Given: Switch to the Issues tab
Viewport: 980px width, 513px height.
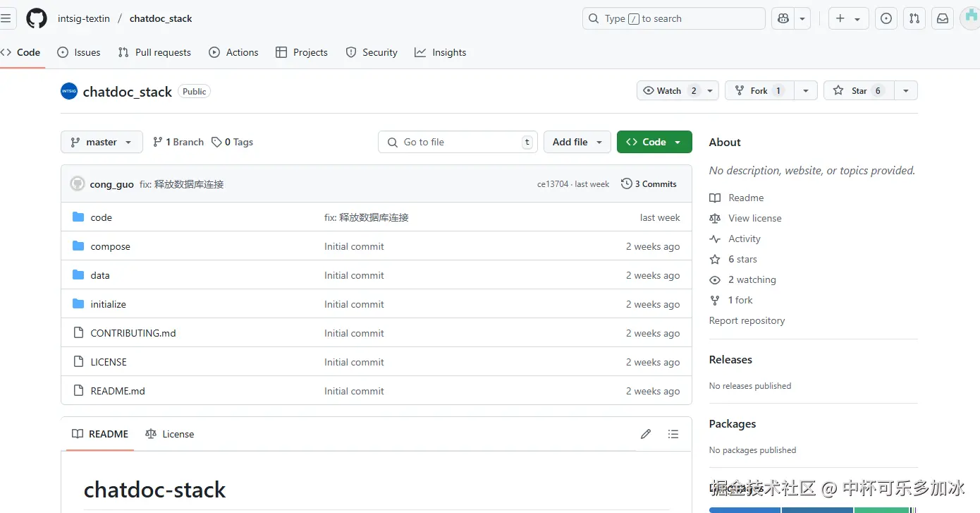Looking at the screenshot, I should tap(79, 52).
